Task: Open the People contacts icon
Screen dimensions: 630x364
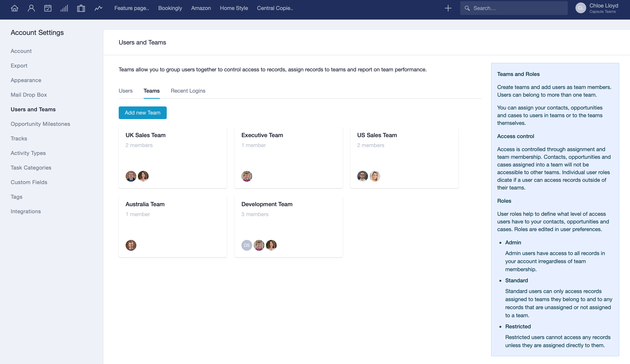Action: (x=31, y=8)
